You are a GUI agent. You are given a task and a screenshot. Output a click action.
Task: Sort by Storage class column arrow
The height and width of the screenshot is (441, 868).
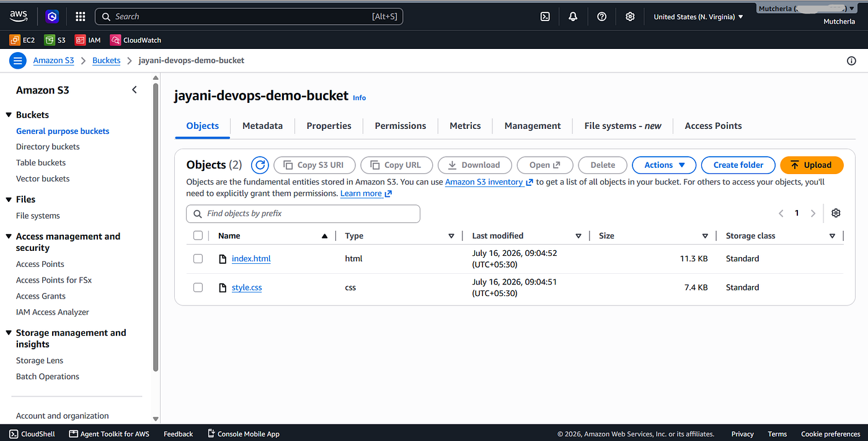pos(832,236)
